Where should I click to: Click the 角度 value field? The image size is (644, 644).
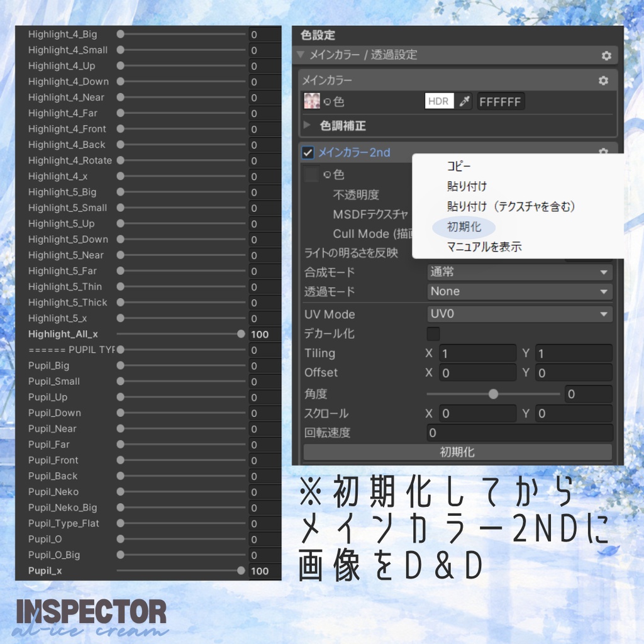589,394
